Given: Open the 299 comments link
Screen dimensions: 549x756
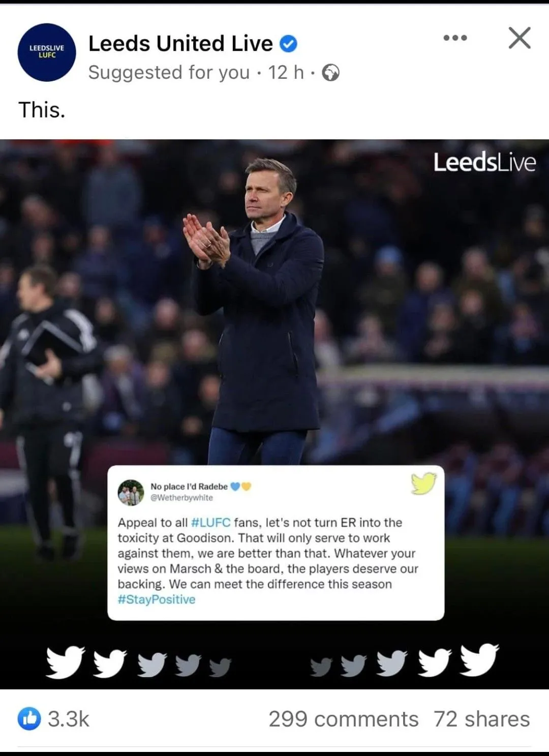Looking at the screenshot, I should click(344, 719).
